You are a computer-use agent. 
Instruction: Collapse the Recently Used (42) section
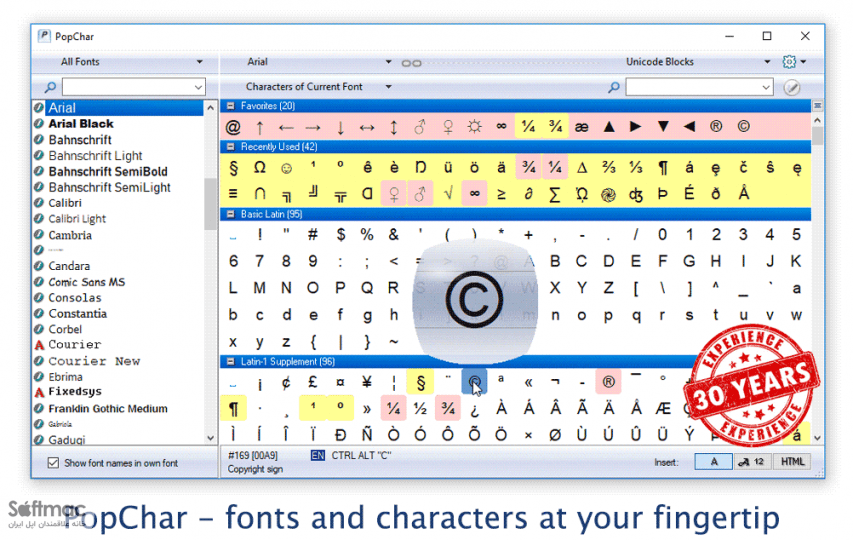[230, 147]
